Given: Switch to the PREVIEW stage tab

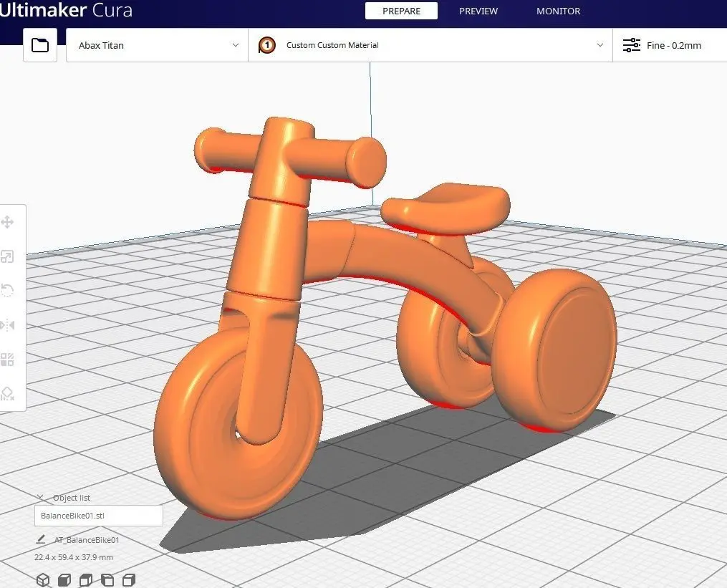Looking at the screenshot, I should (x=478, y=11).
